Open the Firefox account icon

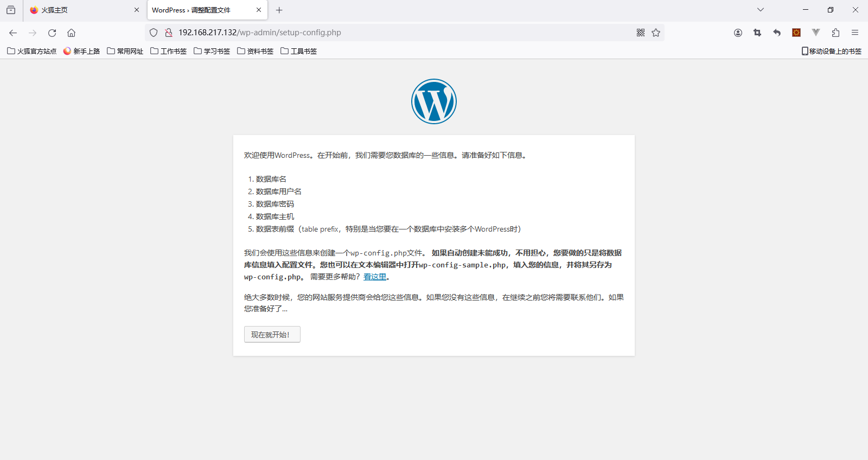tap(738, 33)
